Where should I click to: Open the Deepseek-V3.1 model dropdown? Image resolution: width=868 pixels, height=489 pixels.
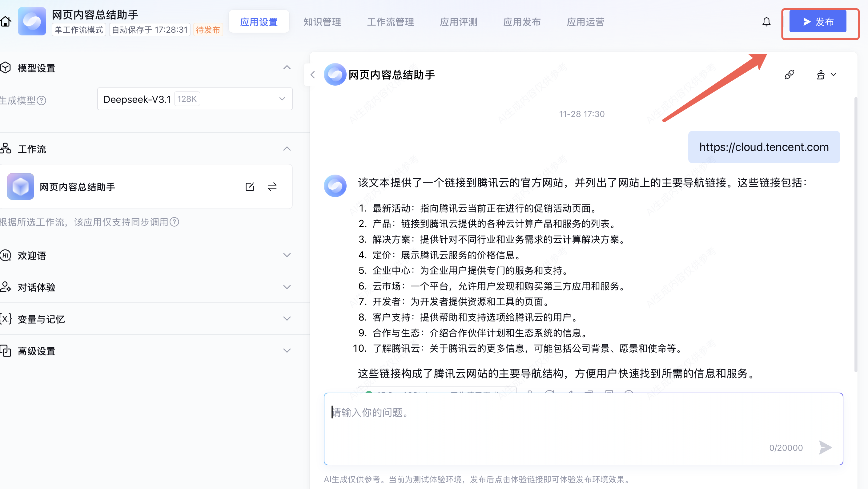pyautogui.click(x=195, y=99)
